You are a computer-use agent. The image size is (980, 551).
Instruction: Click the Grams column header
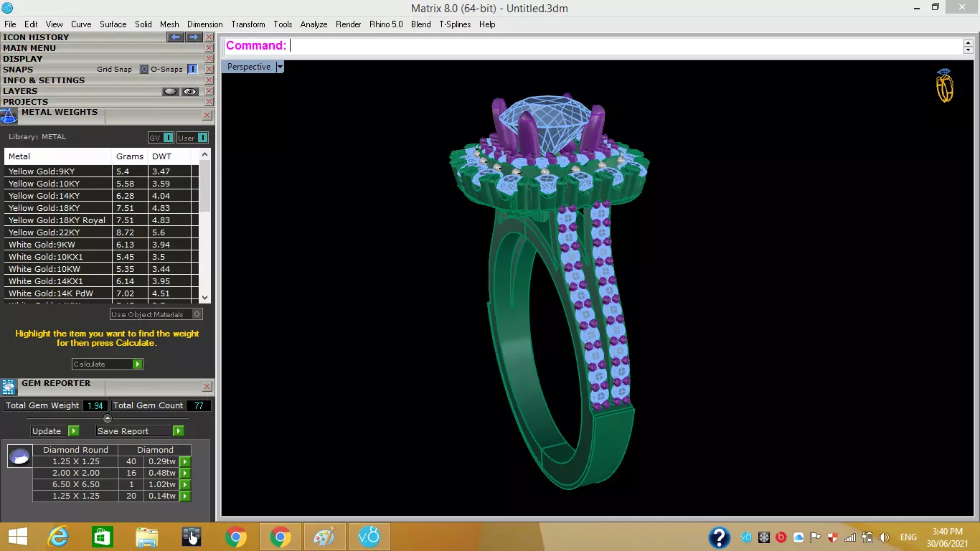pyautogui.click(x=130, y=156)
